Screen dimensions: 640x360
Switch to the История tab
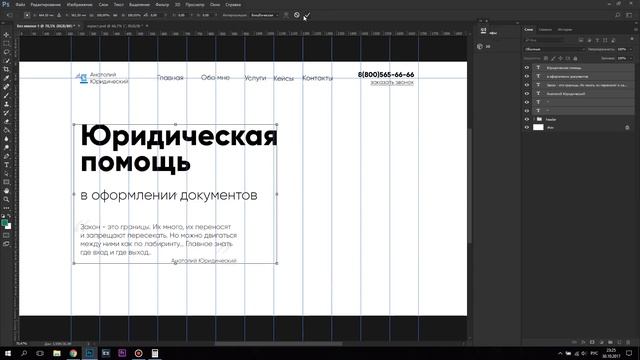tap(565, 30)
